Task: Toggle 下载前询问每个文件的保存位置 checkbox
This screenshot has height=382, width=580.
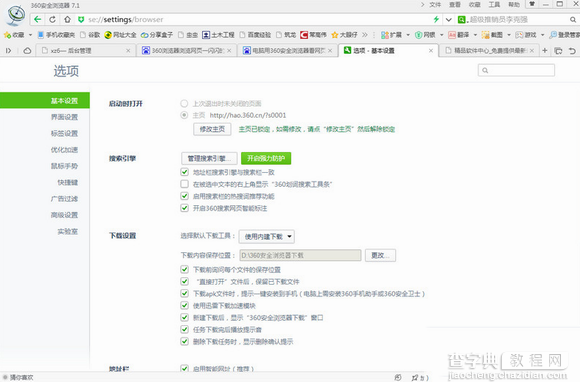Action: 184,269
